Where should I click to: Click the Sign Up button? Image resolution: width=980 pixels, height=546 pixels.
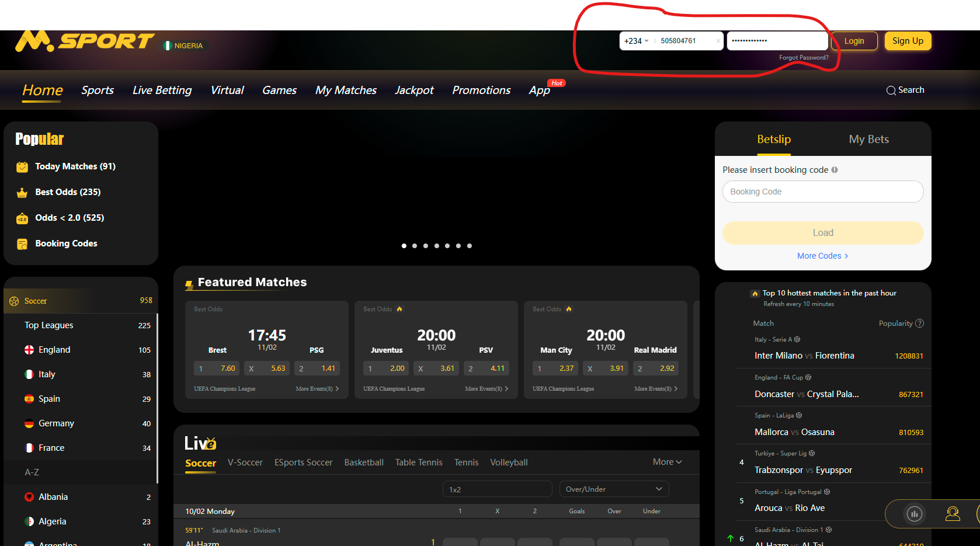coord(908,41)
